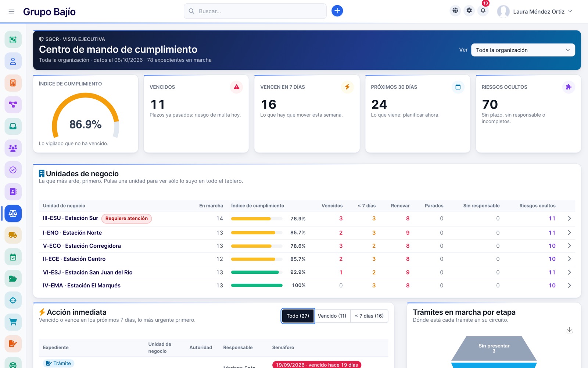Open the user group sidebar icon
Viewport: 588px width, 368px height.
13,148
